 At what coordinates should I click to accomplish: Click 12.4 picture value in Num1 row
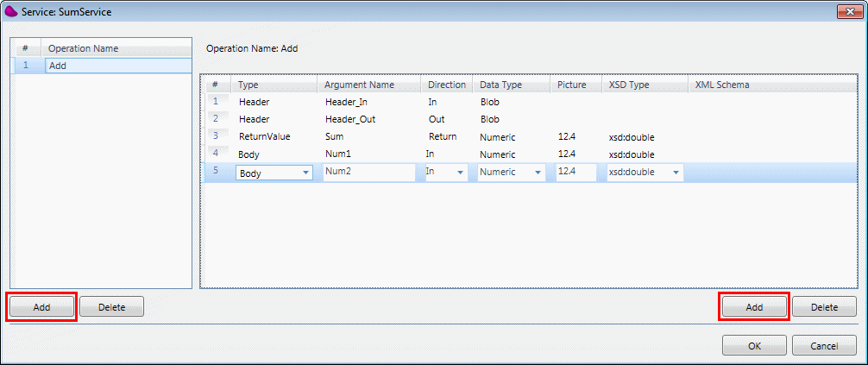pyautogui.click(x=567, y=154)
